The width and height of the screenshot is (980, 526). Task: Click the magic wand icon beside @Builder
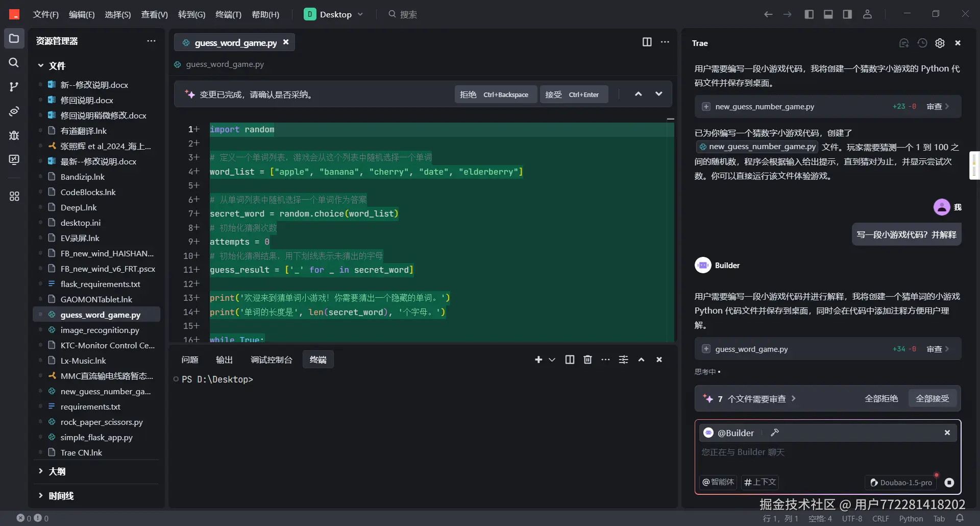tap(775, 433)
